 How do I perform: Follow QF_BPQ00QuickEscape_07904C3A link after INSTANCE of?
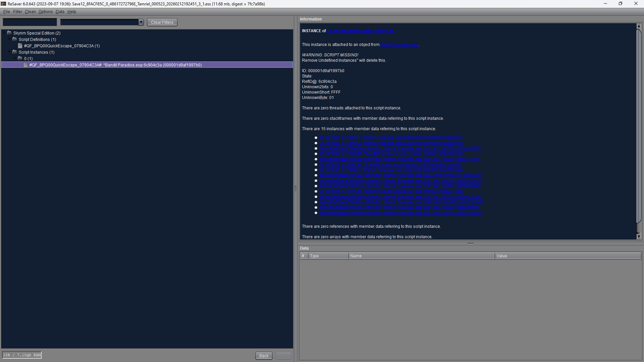360,31
